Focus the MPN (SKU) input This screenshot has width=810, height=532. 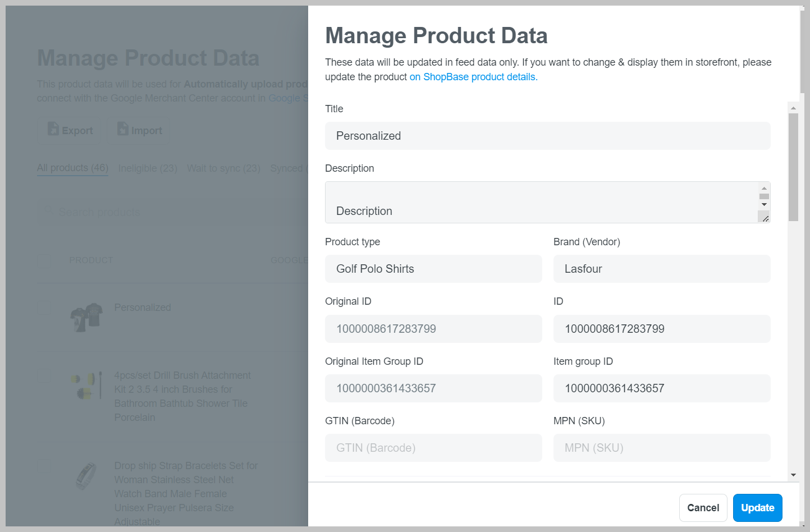pyautogui.click(x=662, y=448)
